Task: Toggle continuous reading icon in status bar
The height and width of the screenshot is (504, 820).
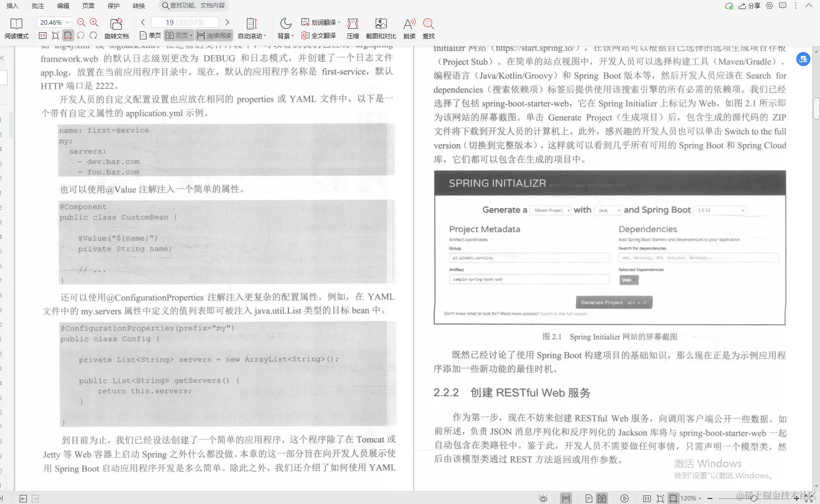Action: (566, 498)
